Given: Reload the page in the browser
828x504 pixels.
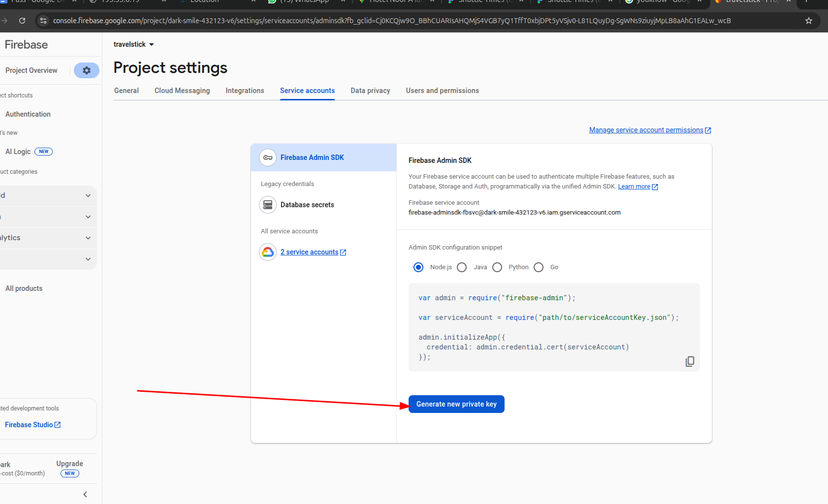Looking at the screenshot, I should (22, 21).
